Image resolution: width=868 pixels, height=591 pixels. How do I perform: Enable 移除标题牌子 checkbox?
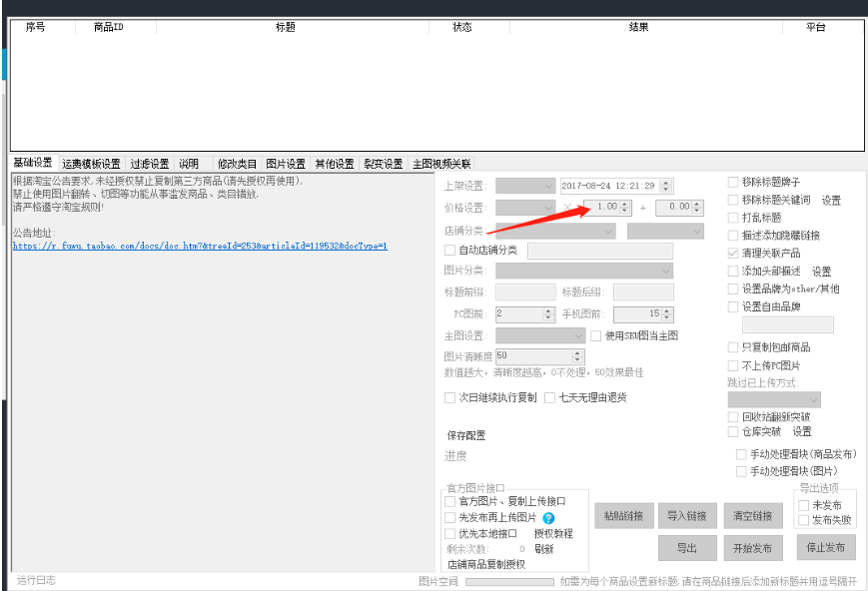[x=733, y=182]
